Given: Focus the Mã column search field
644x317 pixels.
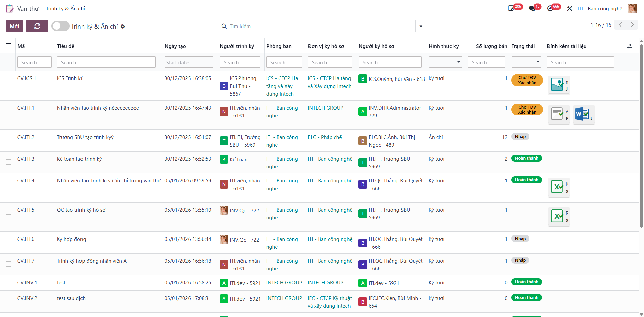Looking at the screenshot, I should click(x=35, y=62).
